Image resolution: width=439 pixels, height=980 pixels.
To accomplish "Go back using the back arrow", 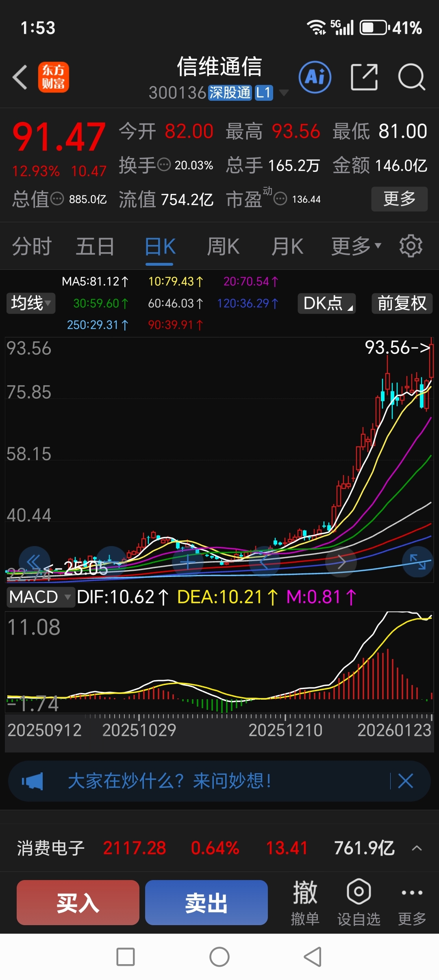I will tap(20, 77).
